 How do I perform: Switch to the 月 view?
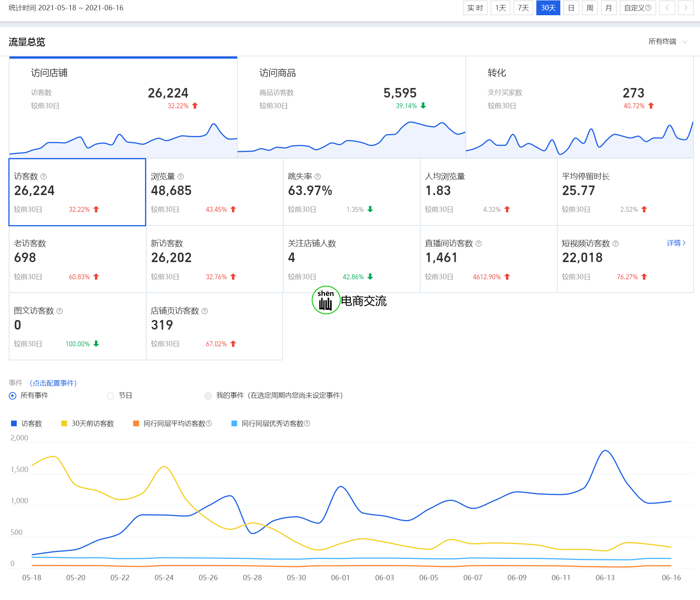(609, 8)
